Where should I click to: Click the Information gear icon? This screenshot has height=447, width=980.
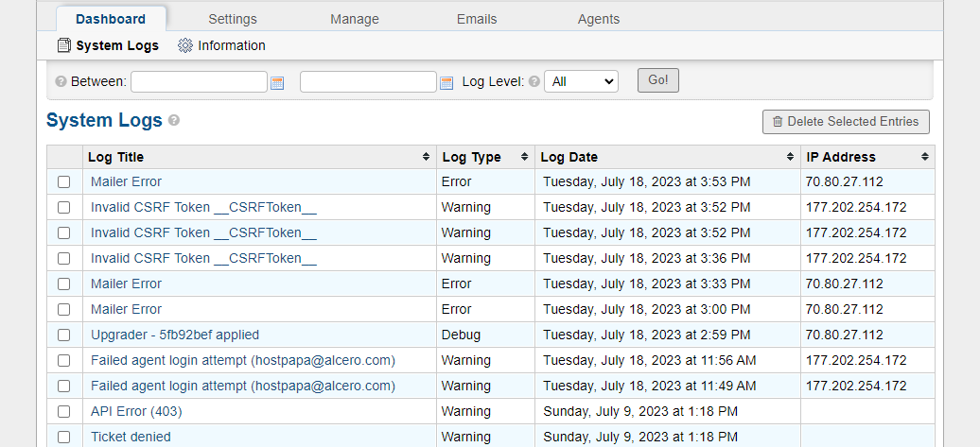pos(185,45)
